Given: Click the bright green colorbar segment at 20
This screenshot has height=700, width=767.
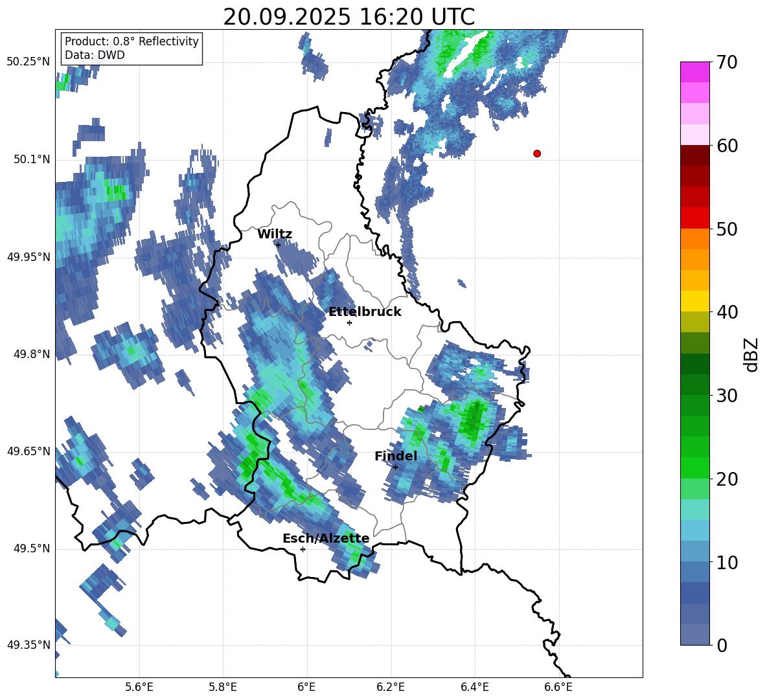Looking at the screenshot, I should 694,468.
